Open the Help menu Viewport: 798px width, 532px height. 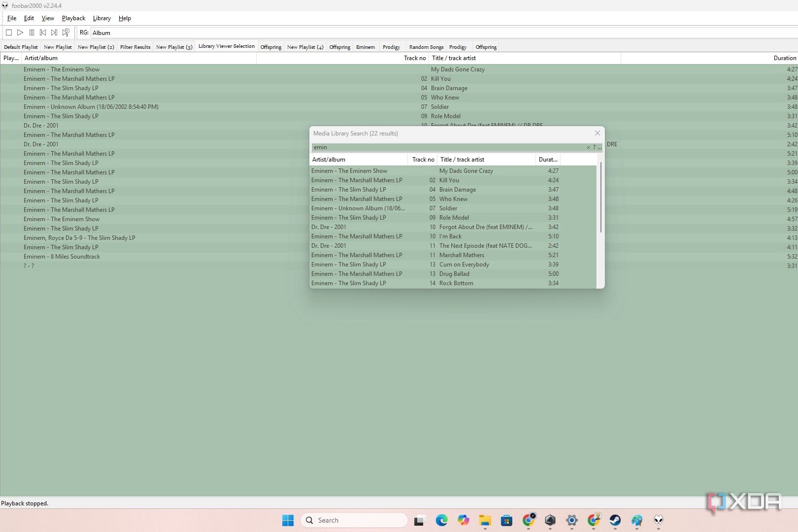pyautogui.click(x=125, y=18)
